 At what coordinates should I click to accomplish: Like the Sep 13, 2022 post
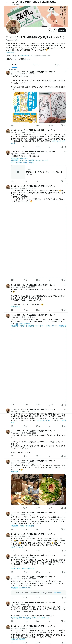click(37, 147)
